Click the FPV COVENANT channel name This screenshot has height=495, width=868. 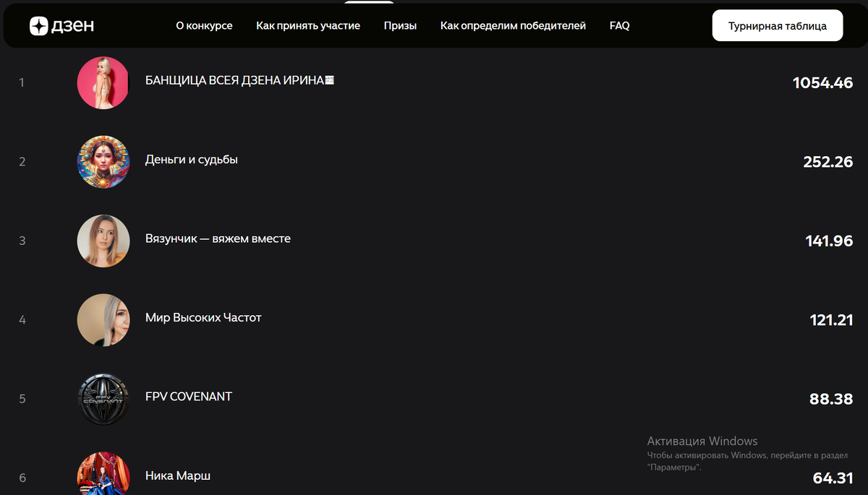pos(188,396)
